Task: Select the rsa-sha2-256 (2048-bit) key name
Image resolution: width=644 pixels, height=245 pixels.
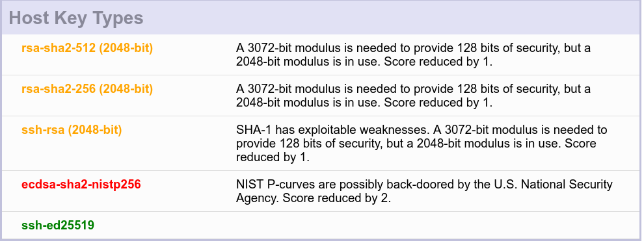Action: point(87,88)
